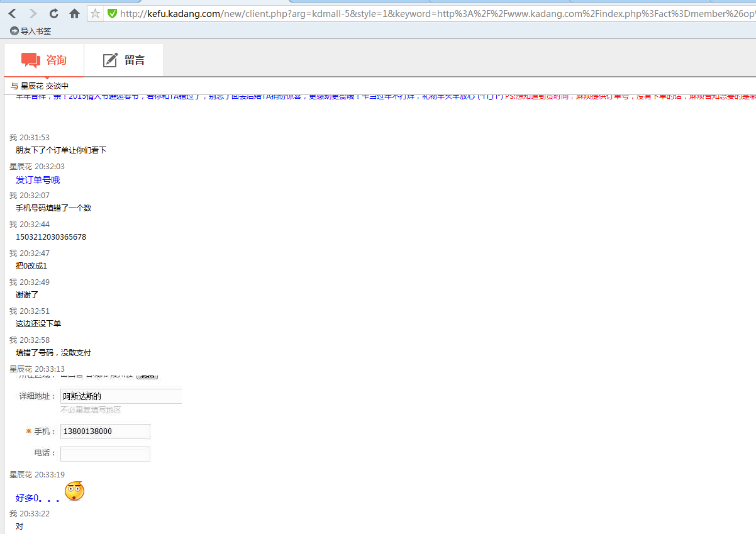Click agent message 好多0。。。

(38, 498)
